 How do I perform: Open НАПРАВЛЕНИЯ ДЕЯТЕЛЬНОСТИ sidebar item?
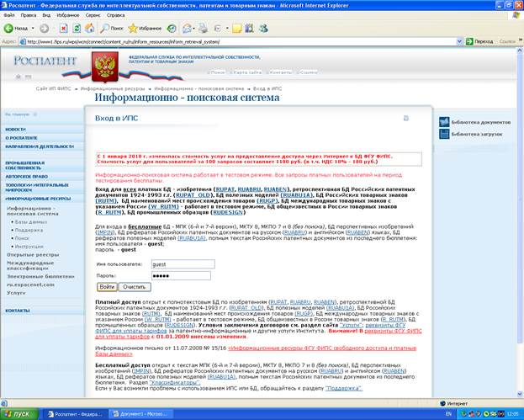pyautogui.click(x=40, y=146)
